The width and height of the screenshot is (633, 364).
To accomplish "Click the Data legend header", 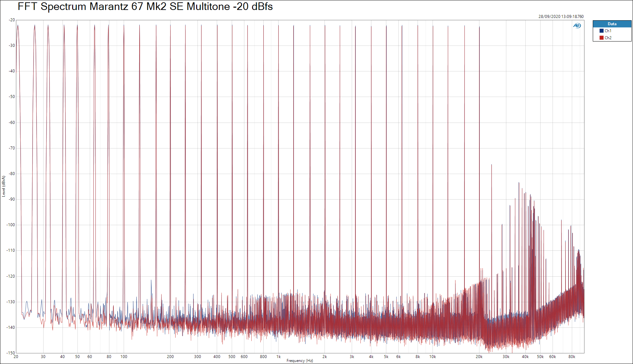I will click(612, 24).
